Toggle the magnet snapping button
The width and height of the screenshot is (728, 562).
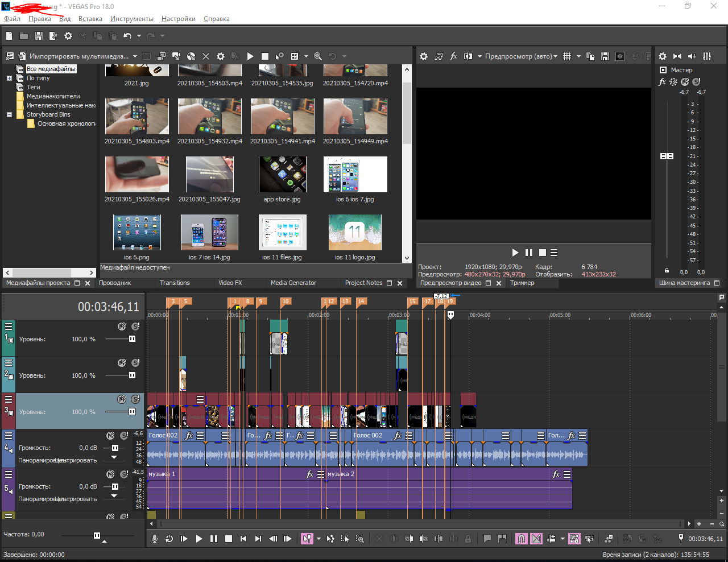tap(521, 539)
